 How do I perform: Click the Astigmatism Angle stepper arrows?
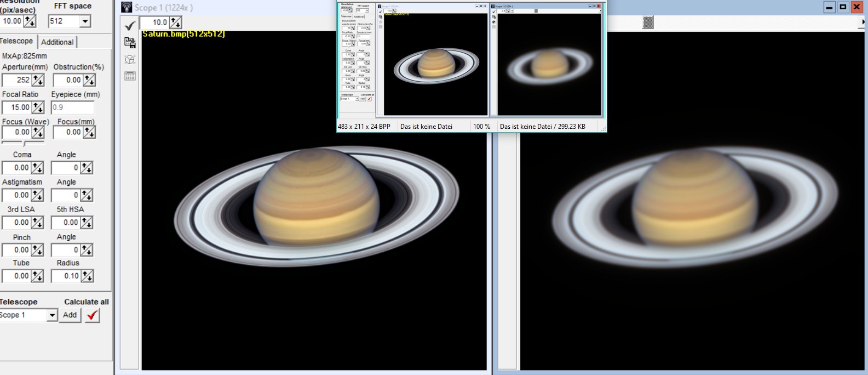[x=87, y=195]
